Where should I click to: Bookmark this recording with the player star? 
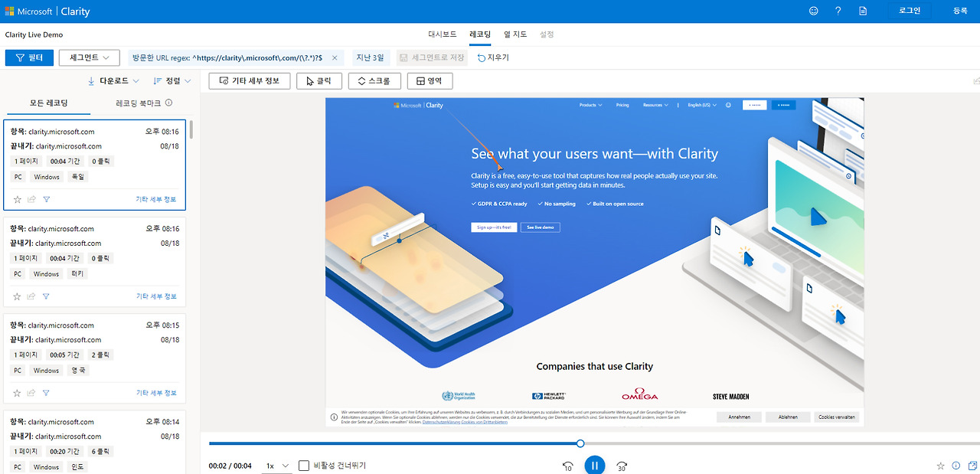click(x=940, y=466)
